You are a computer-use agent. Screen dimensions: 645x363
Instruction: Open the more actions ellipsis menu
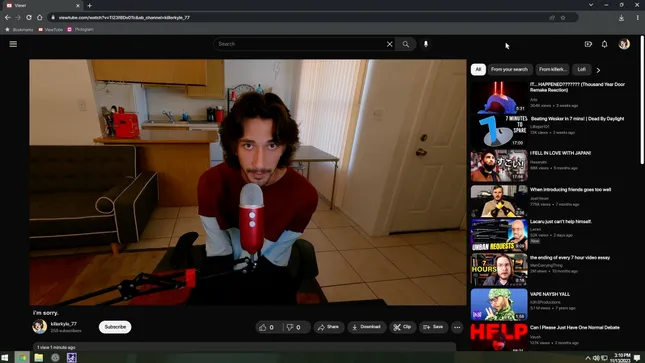(x=457, y=327)
